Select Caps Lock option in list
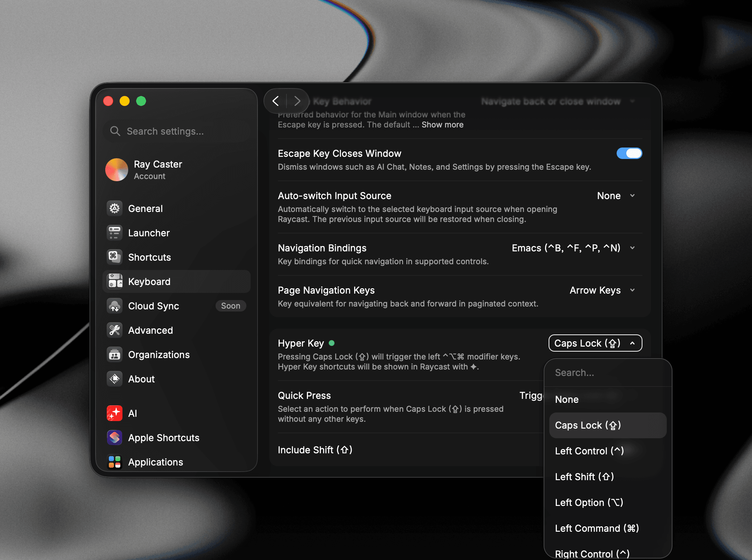This screenshot has height=560, width=752. [x=608, y=425]
